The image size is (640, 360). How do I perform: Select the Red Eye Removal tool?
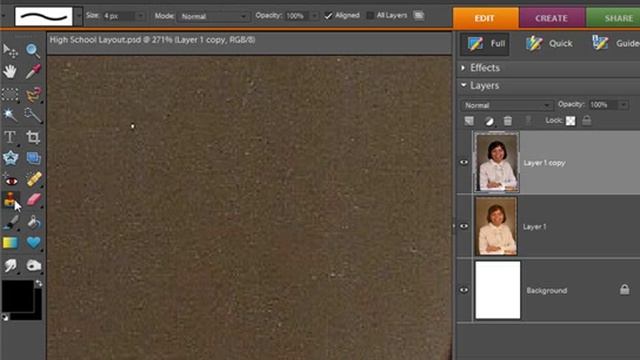[x=11, y=180]
